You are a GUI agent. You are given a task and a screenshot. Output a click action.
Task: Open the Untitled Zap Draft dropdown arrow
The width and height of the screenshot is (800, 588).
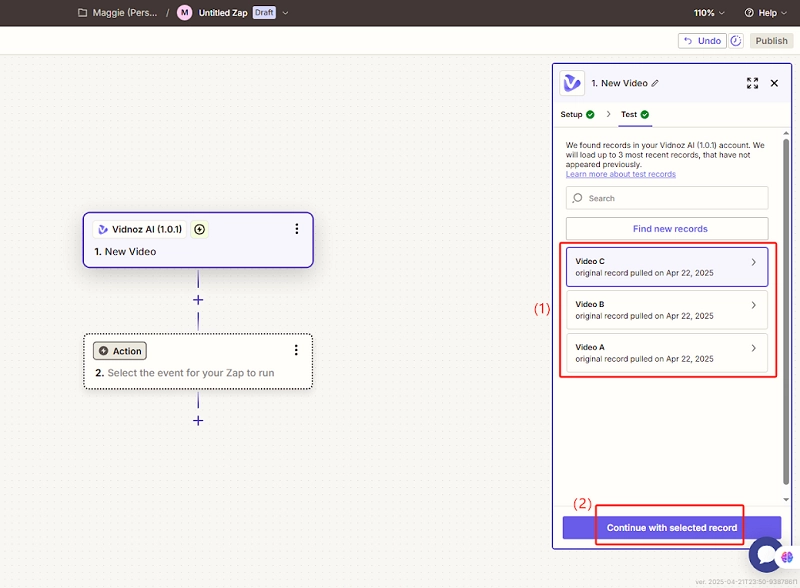286,13
